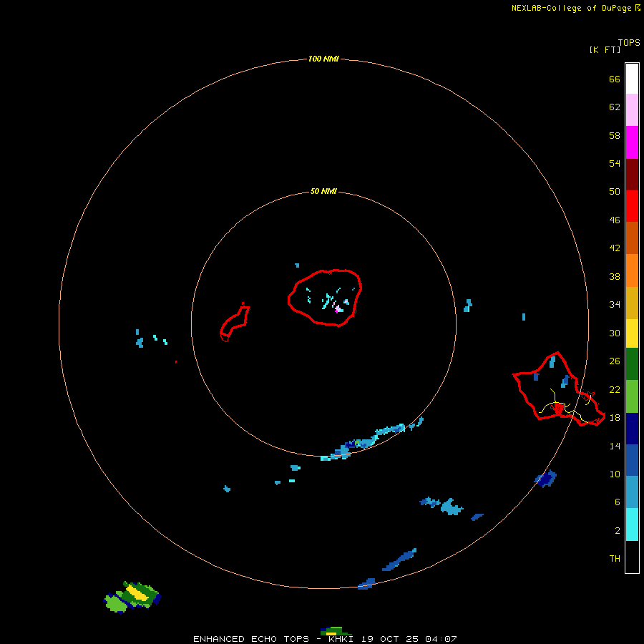Click the TOPS legend heading
The image size is (644, 644).
pos(629,42)
